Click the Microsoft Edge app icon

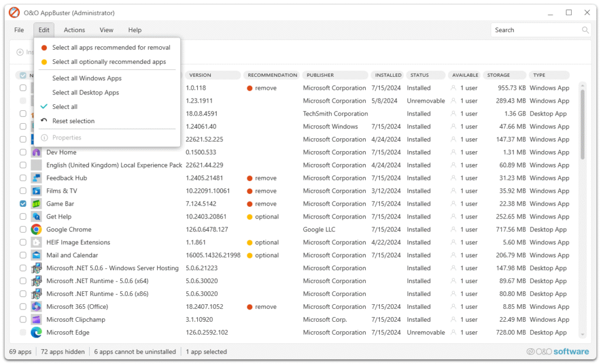(36, 332)
